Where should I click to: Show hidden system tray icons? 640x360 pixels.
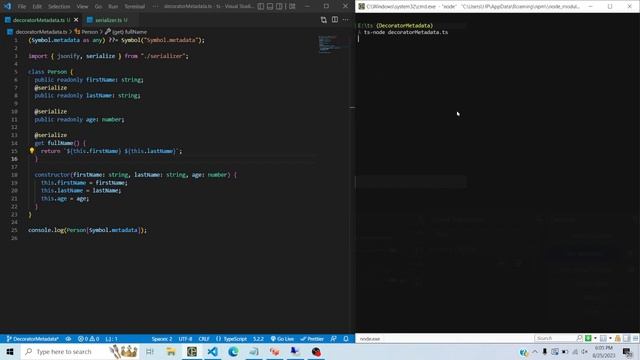click(x=535, y=351)
